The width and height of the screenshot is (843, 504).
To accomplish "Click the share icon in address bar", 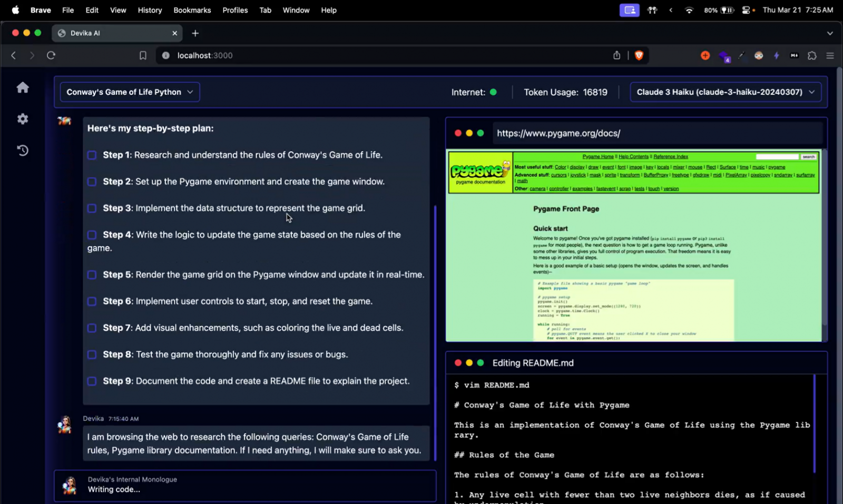I will 616,55.
